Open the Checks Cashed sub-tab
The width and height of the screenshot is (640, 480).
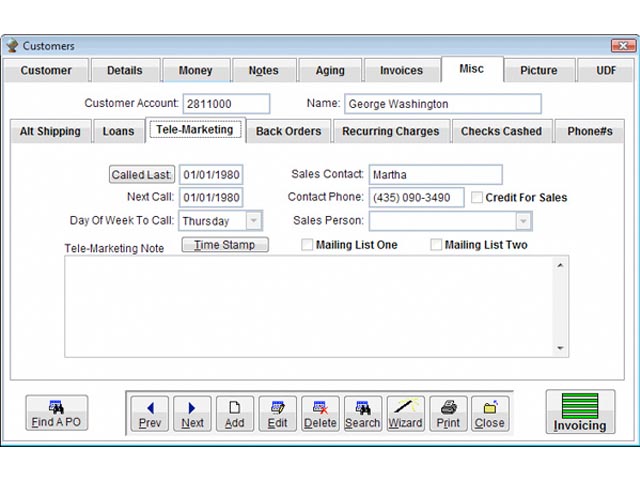click(x=501, y=131)
